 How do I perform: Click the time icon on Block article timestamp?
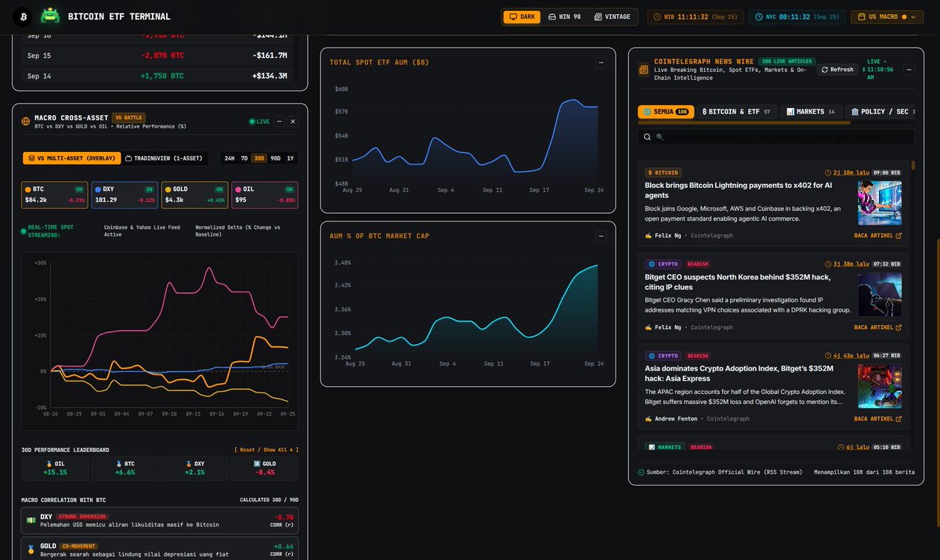click(x=829, y=172)
